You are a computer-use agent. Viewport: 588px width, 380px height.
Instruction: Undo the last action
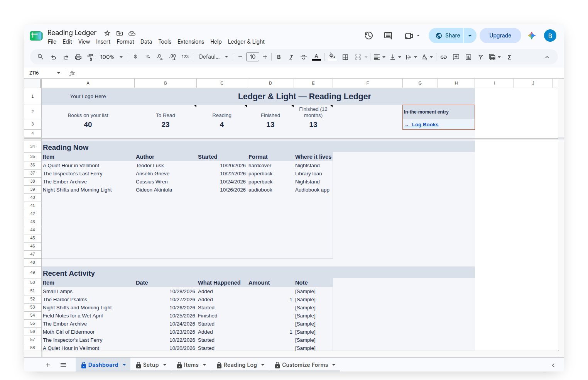pyautogui.click(x=54, y=57)
